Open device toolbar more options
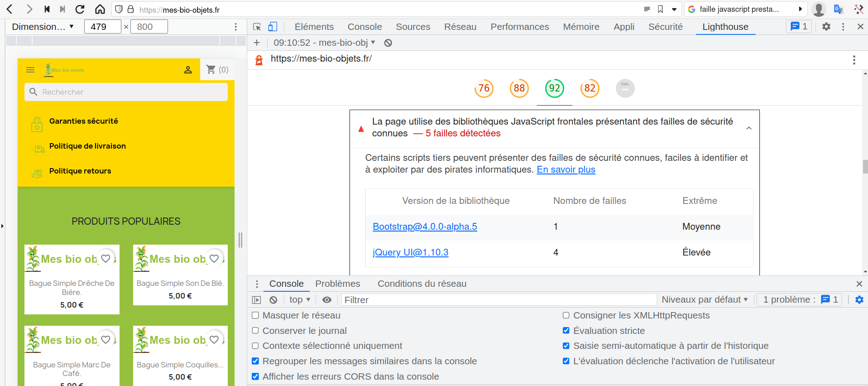Viewport: 868px width, 386px height. (235, 27)
